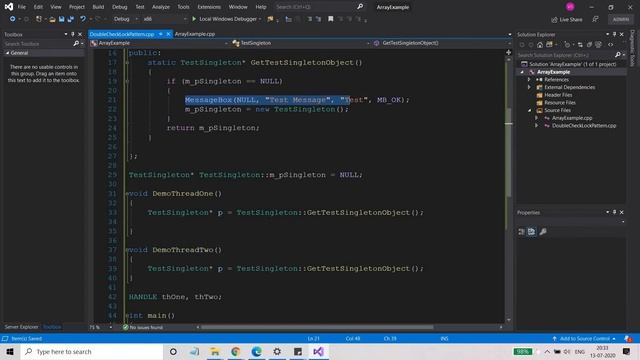The height and width of the screenshot is (360, 640).
Task: Click the Undo arrow icon
Action: point(83,19)
